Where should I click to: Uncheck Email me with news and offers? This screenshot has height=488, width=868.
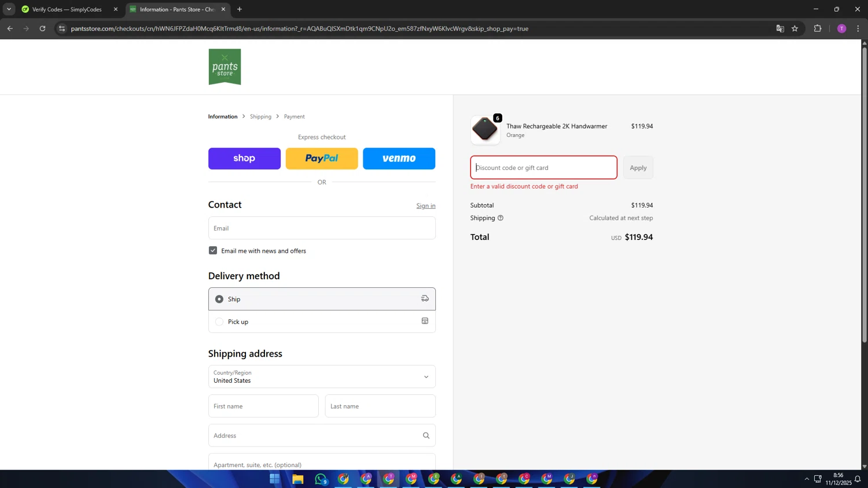click(x=213, y=250)
